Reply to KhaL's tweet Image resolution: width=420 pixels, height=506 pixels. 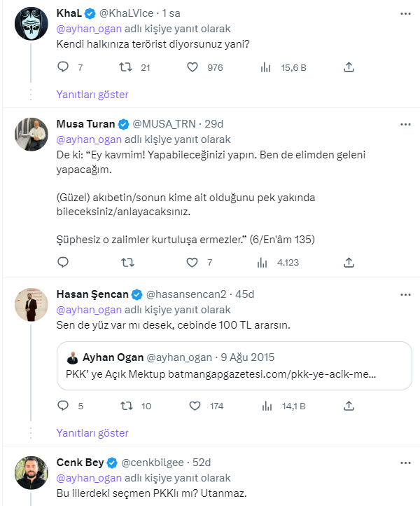coord(63,67)
